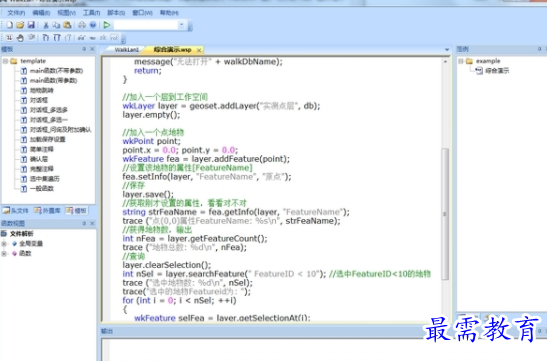547x361 pixels.
Task: Click the greyed icon next to the hand tool
Action: coord(31,37)
